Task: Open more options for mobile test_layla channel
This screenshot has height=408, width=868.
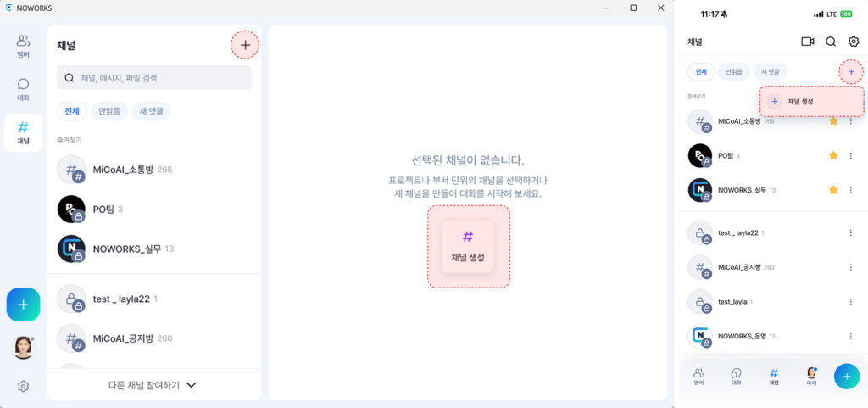Action: [x=851, y=302]
